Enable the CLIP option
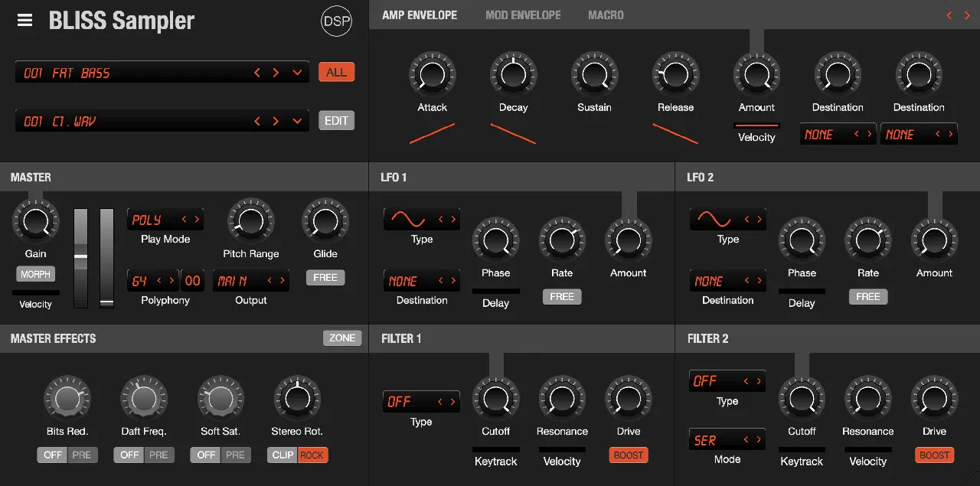Screen dimensions: 980x486 point(283,455)
